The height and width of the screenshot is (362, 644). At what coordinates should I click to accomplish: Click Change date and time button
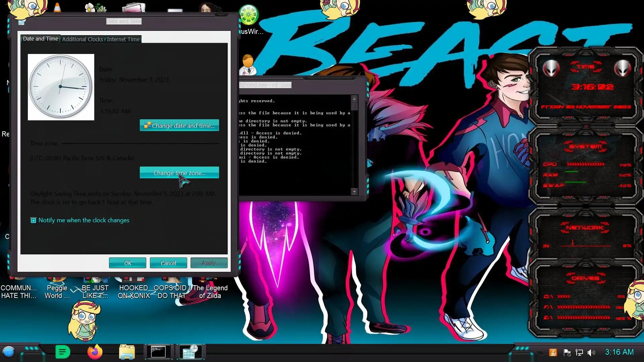179,125
